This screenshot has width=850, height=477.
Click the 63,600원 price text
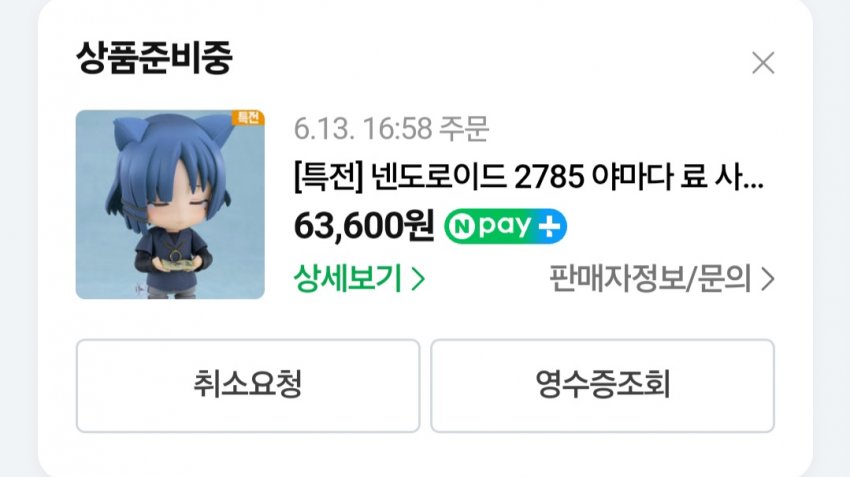[x=364, y=226]
